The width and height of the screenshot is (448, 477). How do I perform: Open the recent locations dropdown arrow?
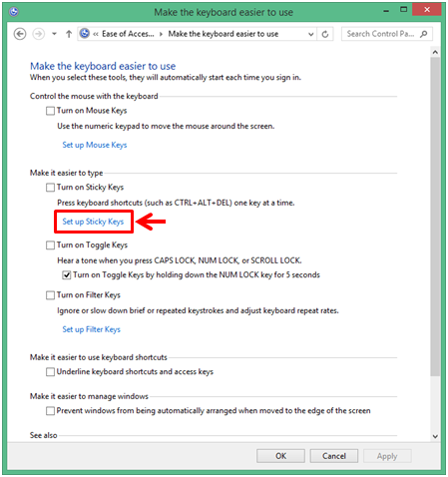pyautogui.click(x=54, y=34)
